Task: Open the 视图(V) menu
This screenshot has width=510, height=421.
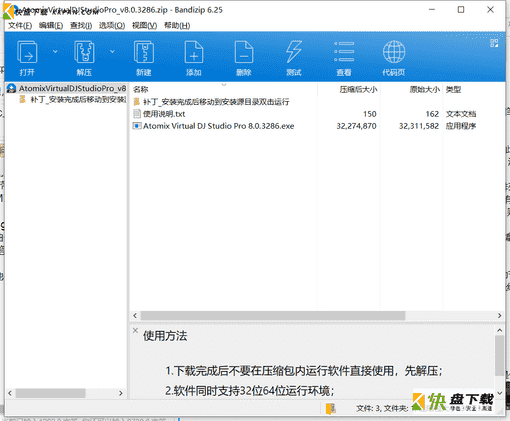Action: [x=144, y=25]
